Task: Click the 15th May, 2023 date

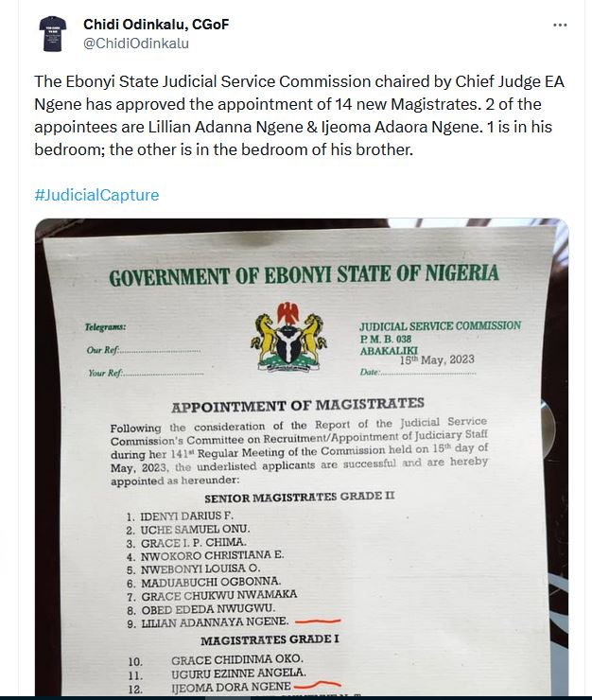Action: 437,360
